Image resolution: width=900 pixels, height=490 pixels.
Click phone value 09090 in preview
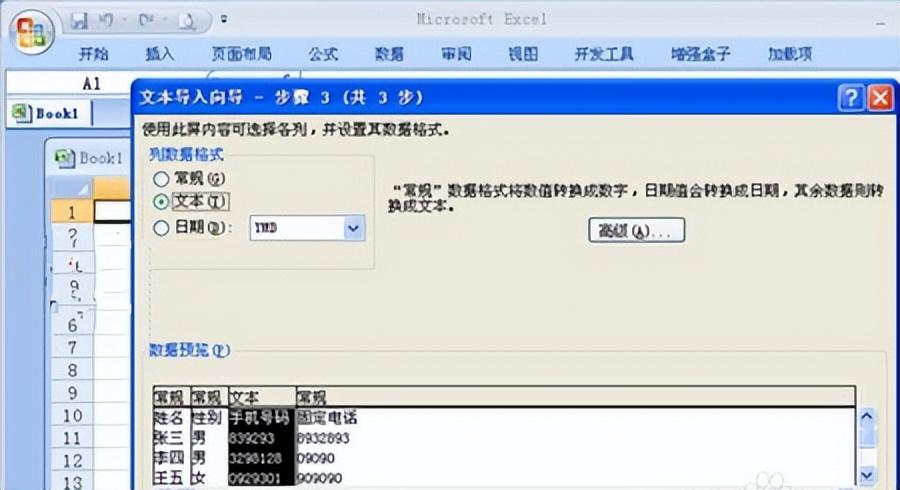[x=316, y=458]
